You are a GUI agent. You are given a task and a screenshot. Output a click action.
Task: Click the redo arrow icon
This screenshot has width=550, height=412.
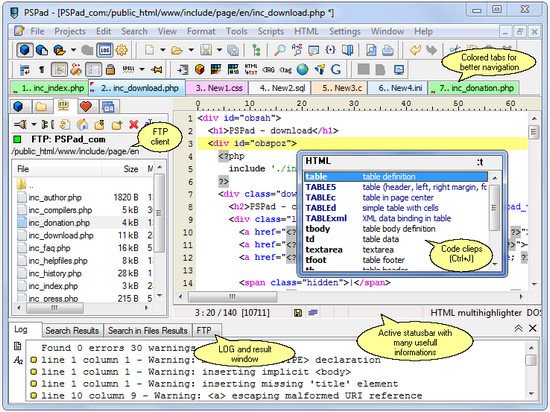point(431,50)
